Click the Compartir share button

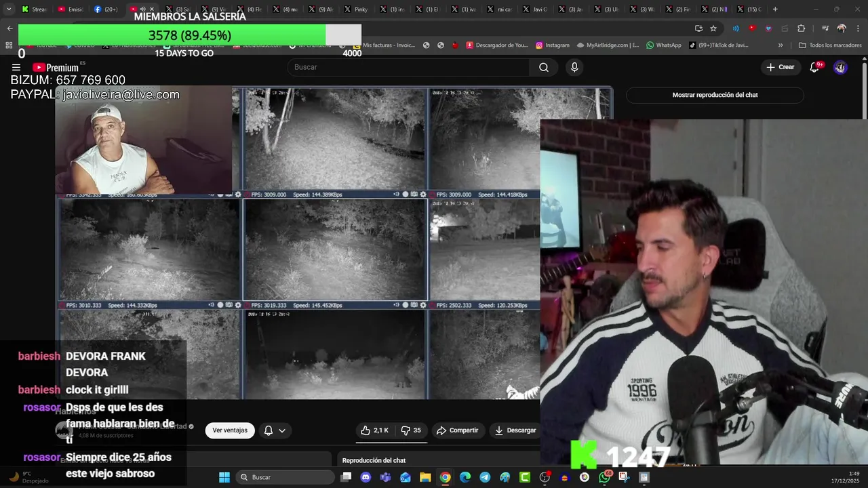pyautogui.click(x=458, y=430)
